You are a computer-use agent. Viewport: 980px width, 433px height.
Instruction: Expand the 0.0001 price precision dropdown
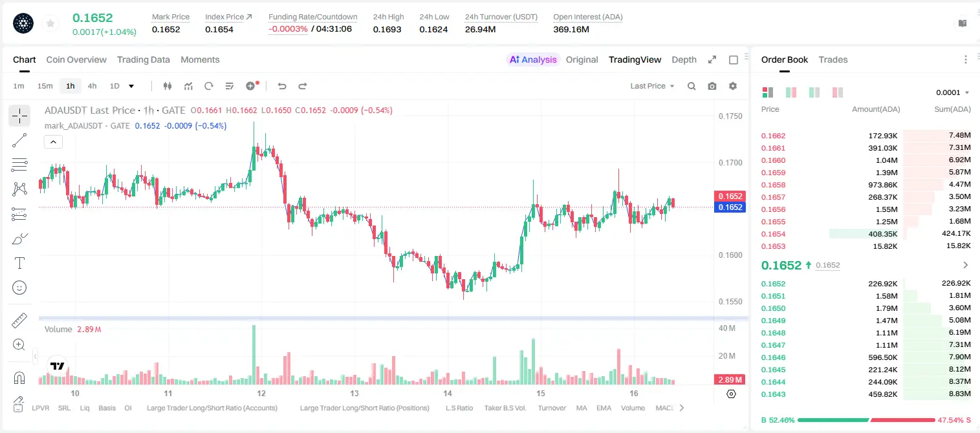tap(952, 92)
